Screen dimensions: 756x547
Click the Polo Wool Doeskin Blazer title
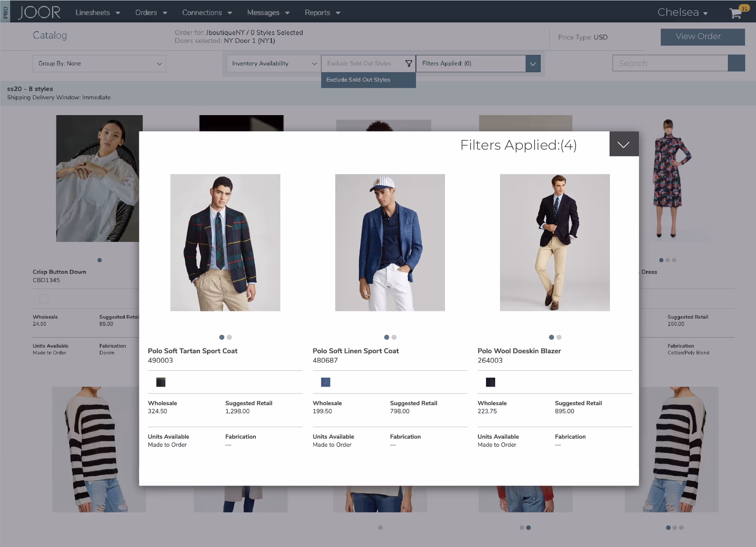click(519, 351)
